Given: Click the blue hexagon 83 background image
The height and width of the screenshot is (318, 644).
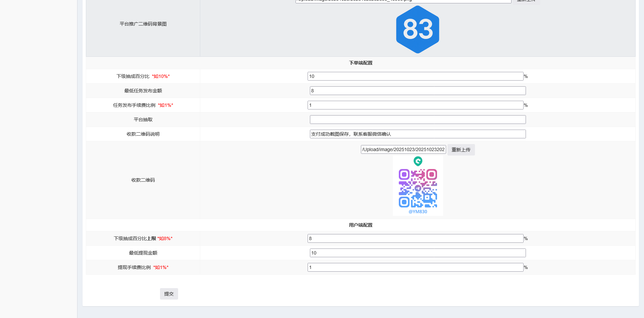Looking at the screenshot, I should 418,30.
